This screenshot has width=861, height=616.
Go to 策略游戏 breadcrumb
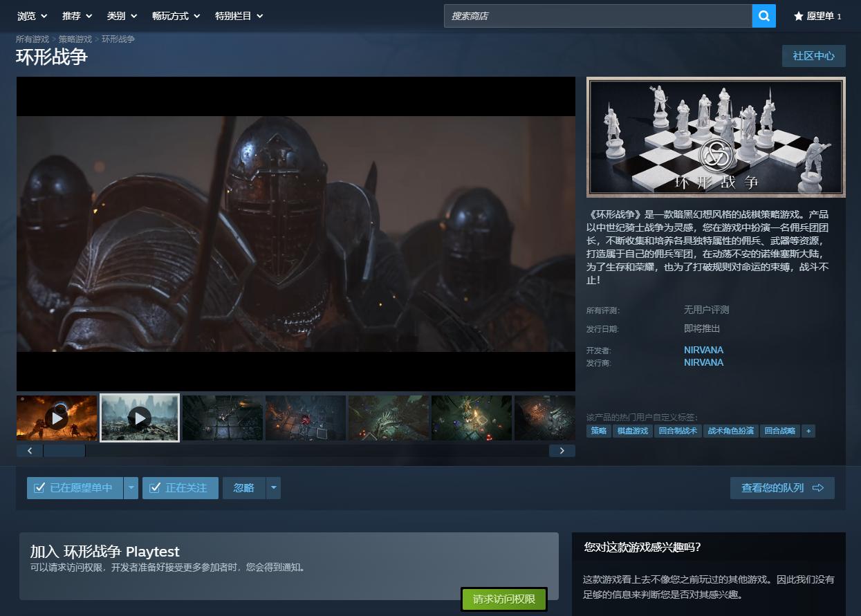coord(75,39)
